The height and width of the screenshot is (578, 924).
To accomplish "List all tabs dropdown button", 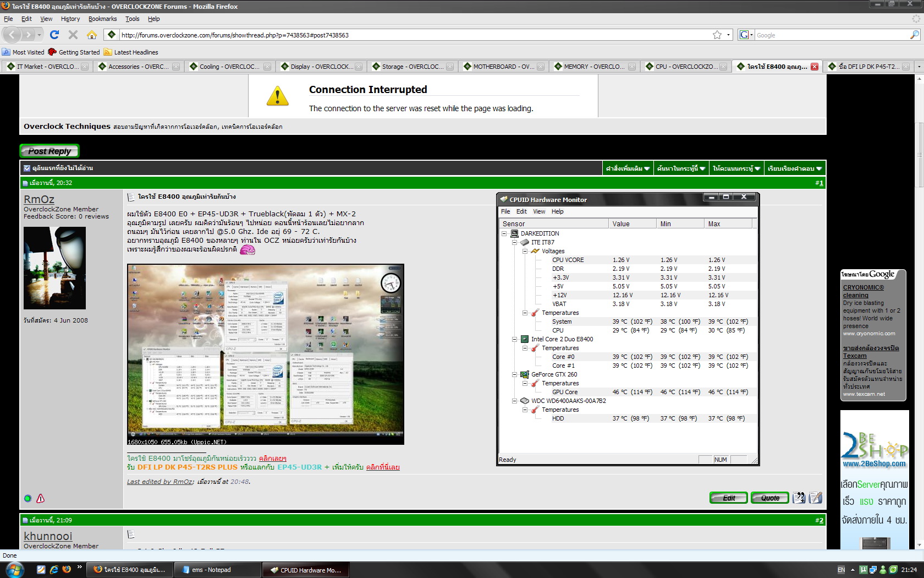I will [x=919, y=67].
